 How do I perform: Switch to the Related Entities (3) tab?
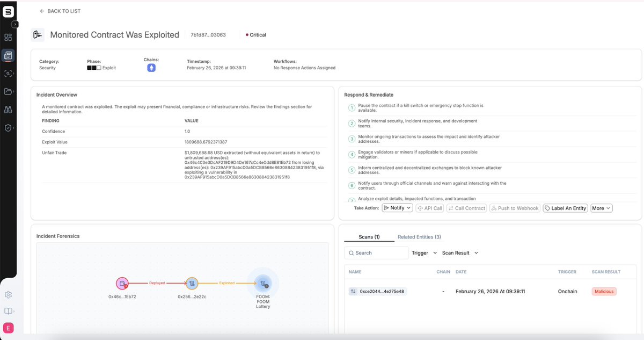tap(419, 237)
